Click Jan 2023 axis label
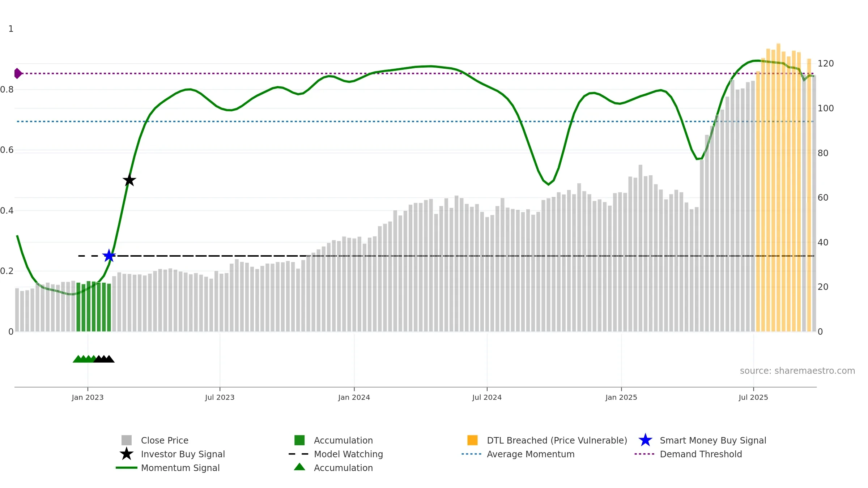The image size is (868, 488). pos(88,398)
